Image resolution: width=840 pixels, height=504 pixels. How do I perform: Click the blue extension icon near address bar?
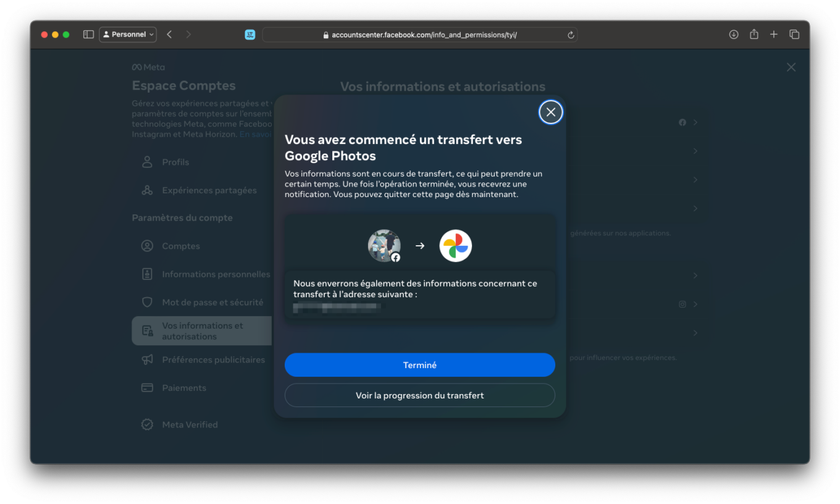coord(250,35)
